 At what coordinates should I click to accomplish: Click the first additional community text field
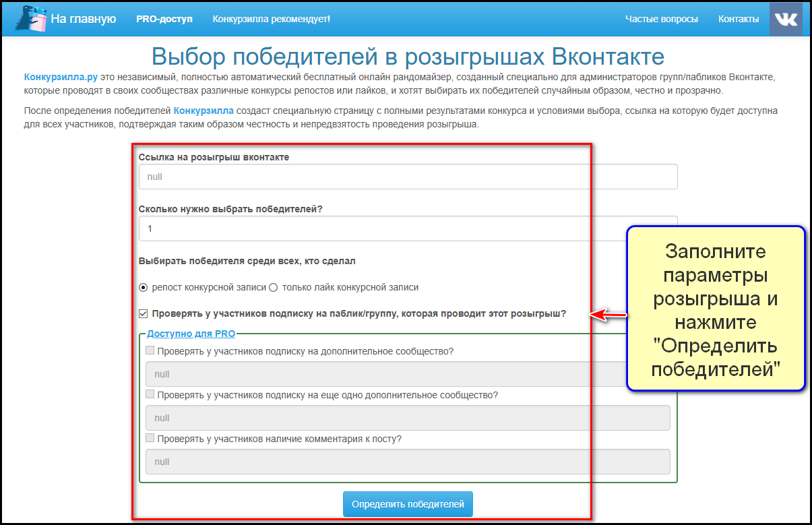tap(384, 374)
